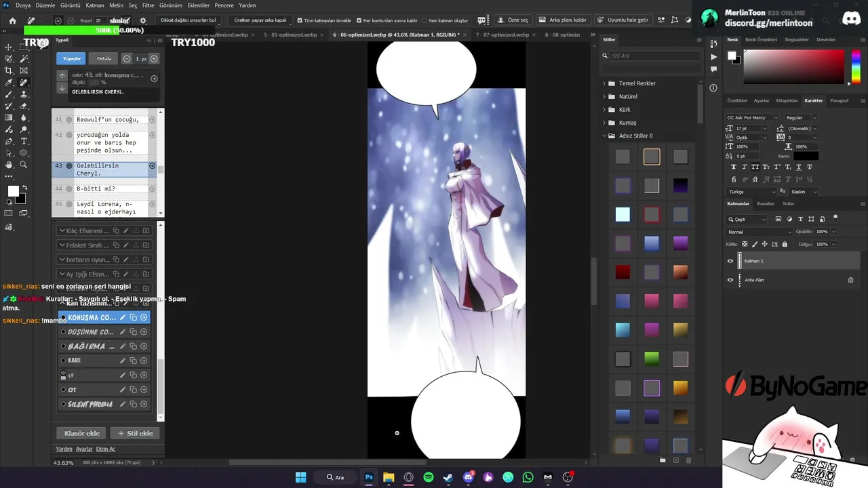
Task: Click the swap foreground/background colors arrow
Action: (25, 188)
